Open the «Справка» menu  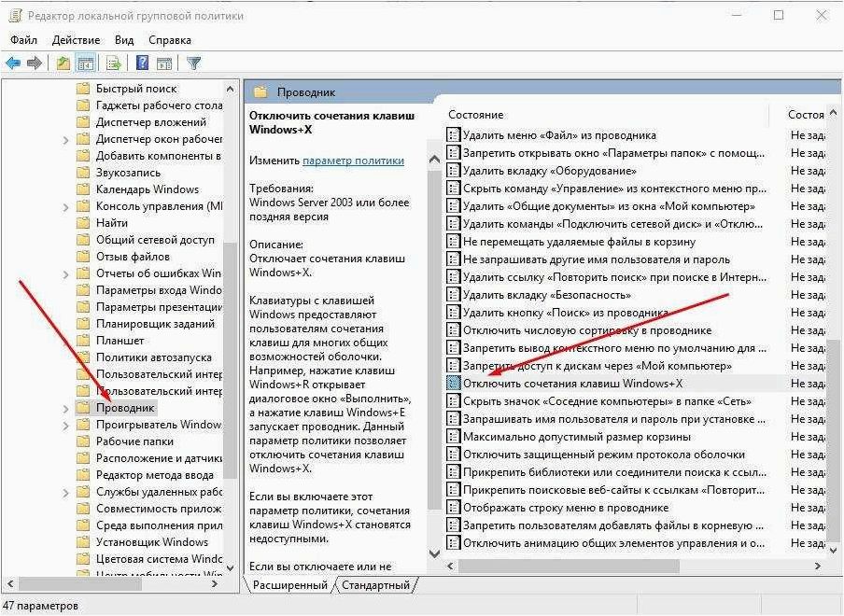pos(170,40)
